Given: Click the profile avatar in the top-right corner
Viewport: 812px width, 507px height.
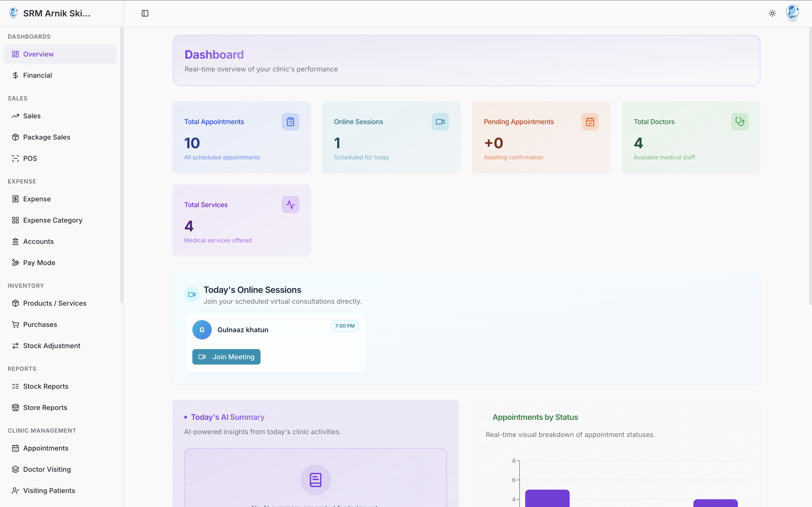Looking at the screenshot, I should point(792,13).
